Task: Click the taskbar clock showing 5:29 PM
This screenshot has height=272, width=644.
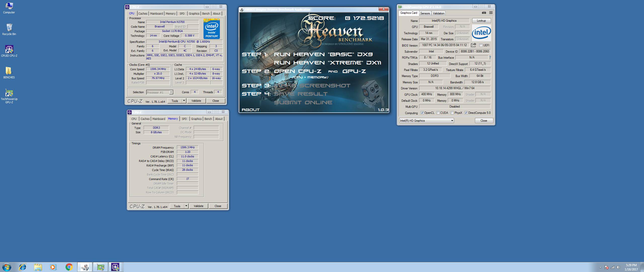Action: (x=631, y=267)
